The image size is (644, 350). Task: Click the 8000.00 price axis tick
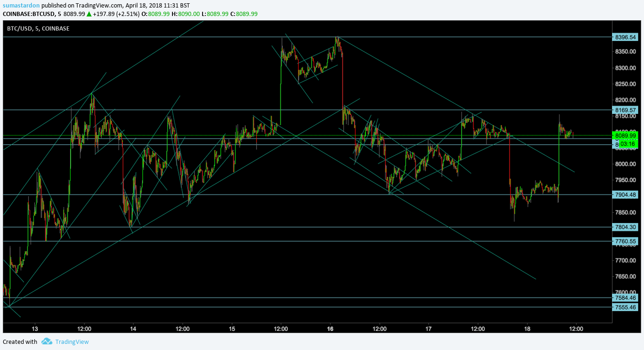pyautogui.click(x=625, y=164)
